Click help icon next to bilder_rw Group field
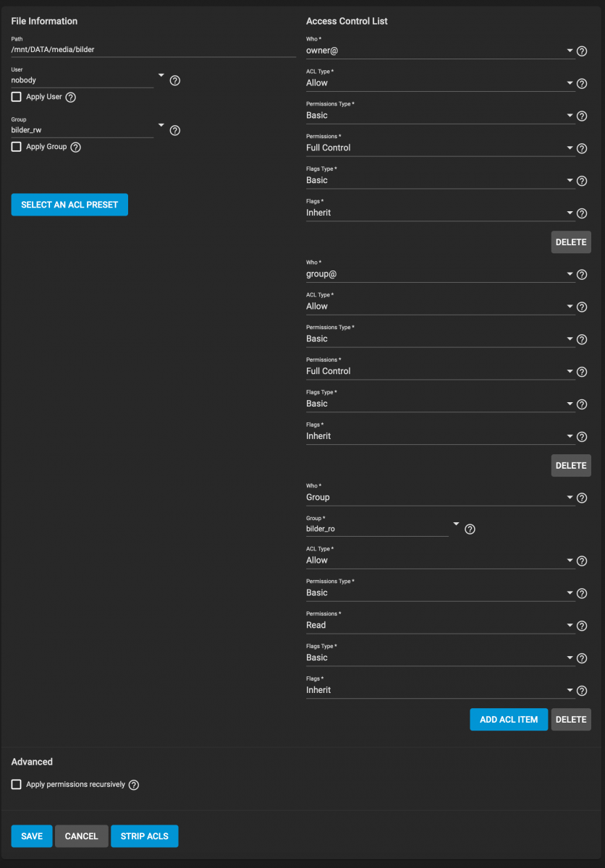The height and width of the screenshot is (868, 605). [x=174, y=130]
